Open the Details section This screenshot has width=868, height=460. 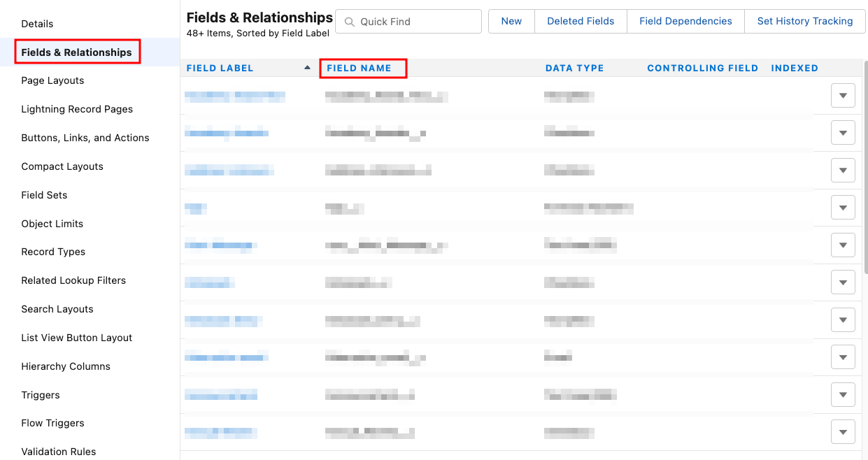(x=37, y=24)
